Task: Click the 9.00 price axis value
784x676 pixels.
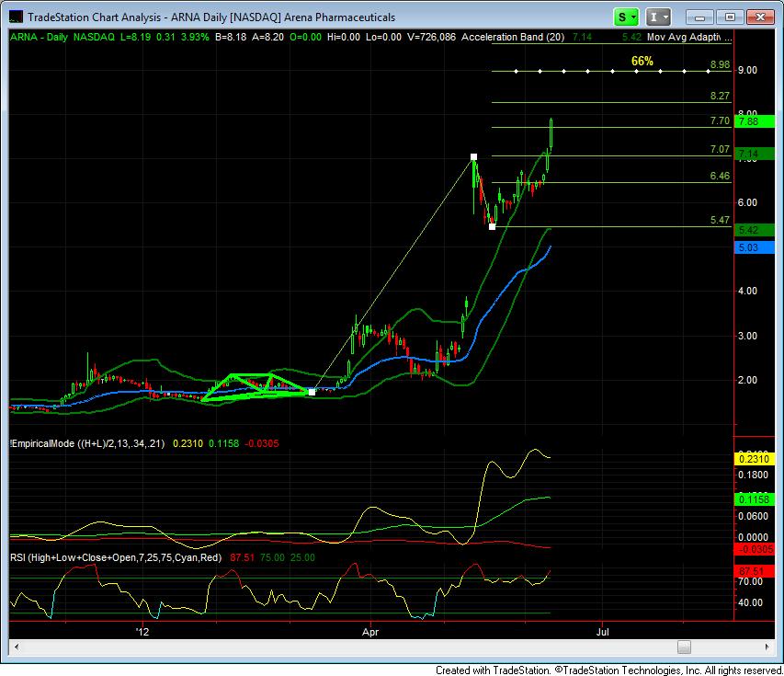Action: click(x=747, y=70)
